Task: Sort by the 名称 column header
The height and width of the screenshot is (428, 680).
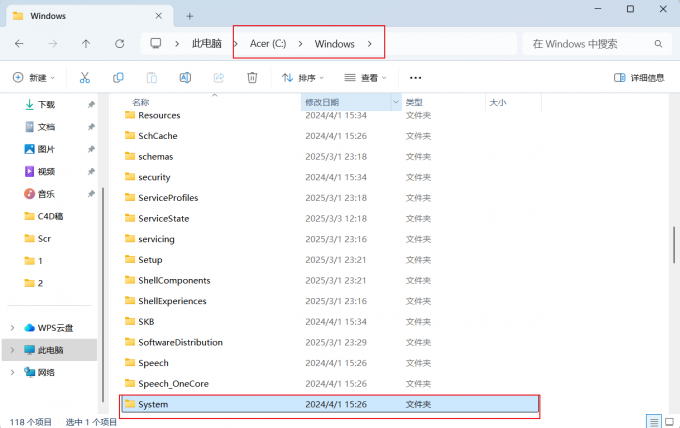Action: pos(141,102)
